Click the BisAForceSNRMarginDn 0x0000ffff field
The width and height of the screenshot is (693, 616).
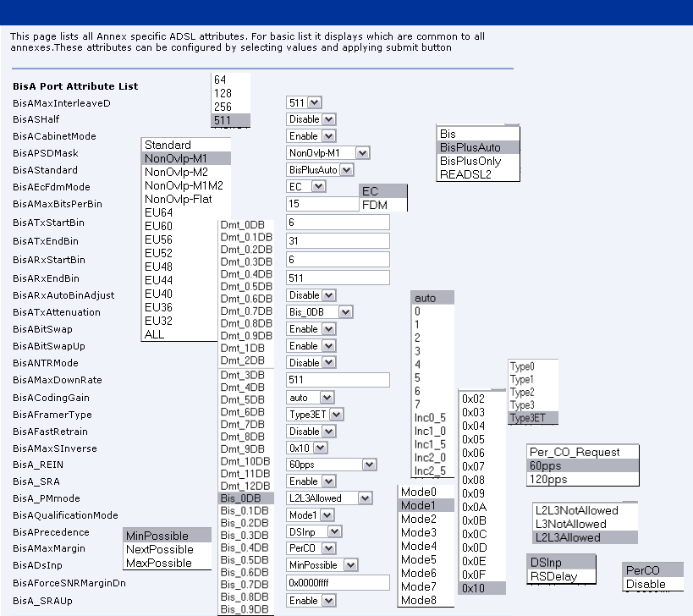coord(338,583)
